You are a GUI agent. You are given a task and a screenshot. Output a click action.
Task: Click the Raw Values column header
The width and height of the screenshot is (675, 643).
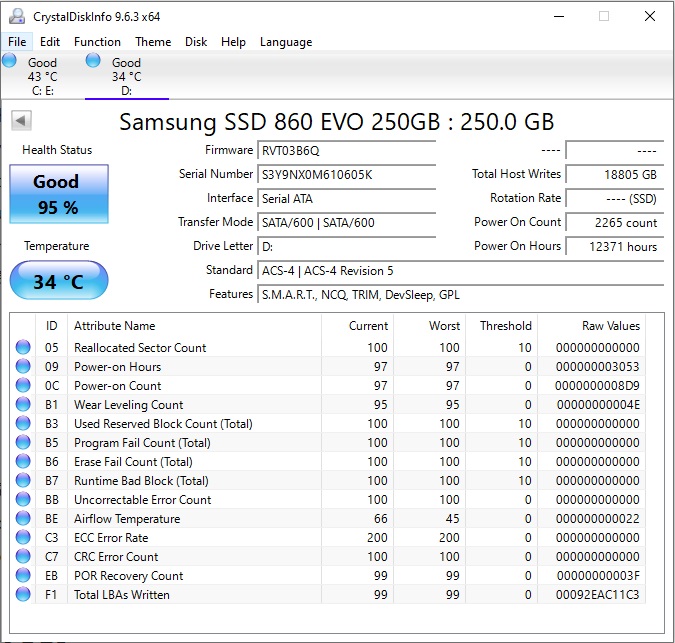[x=591, y=326]
